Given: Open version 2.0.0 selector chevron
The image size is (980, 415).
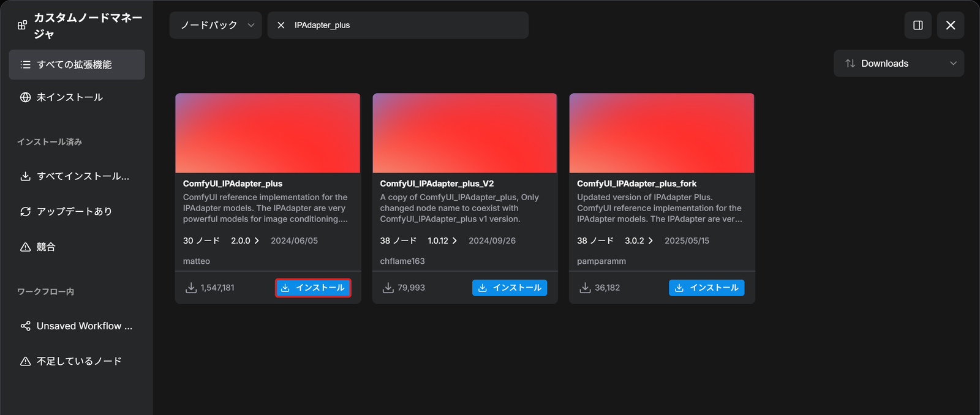Looking at the screenshot, I should pyautogui.click(x=257, y=241).
